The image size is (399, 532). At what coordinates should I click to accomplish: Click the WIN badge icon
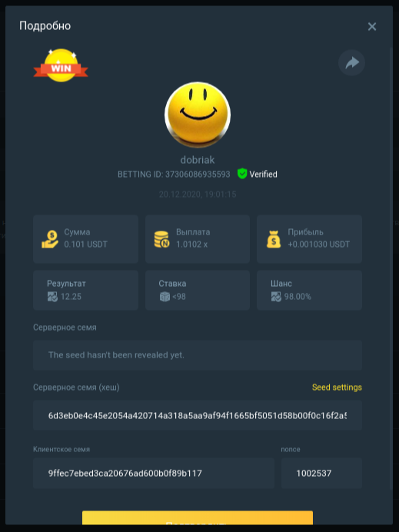point(61,65)
